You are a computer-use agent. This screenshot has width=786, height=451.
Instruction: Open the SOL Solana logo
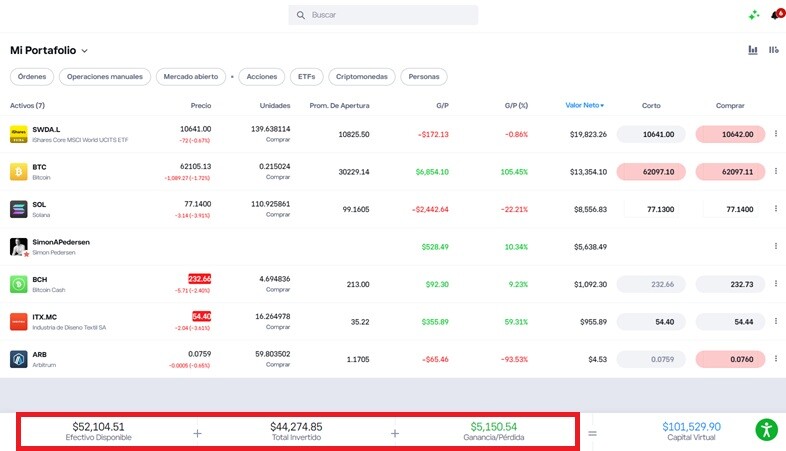(19, 209)
